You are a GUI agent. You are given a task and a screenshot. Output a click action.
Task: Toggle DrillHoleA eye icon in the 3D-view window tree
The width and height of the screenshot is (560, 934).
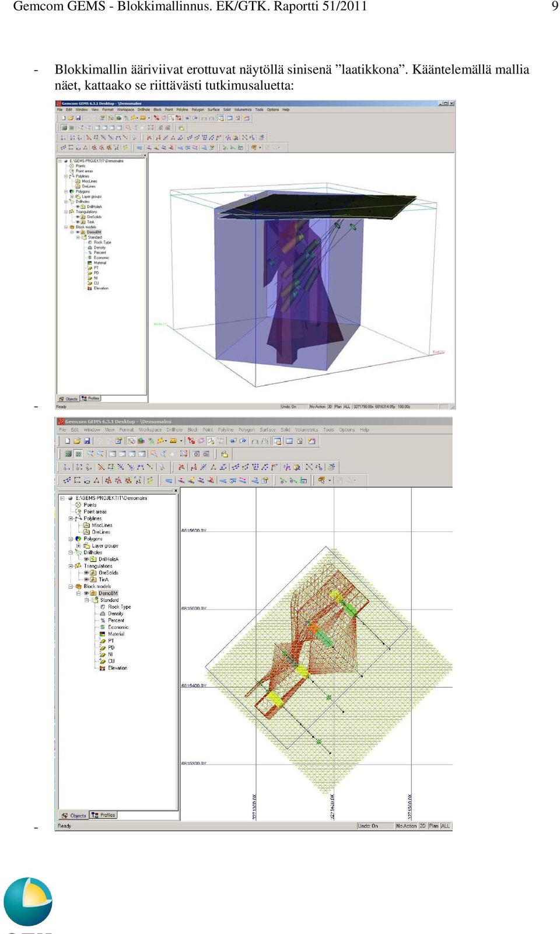[78, 207]
